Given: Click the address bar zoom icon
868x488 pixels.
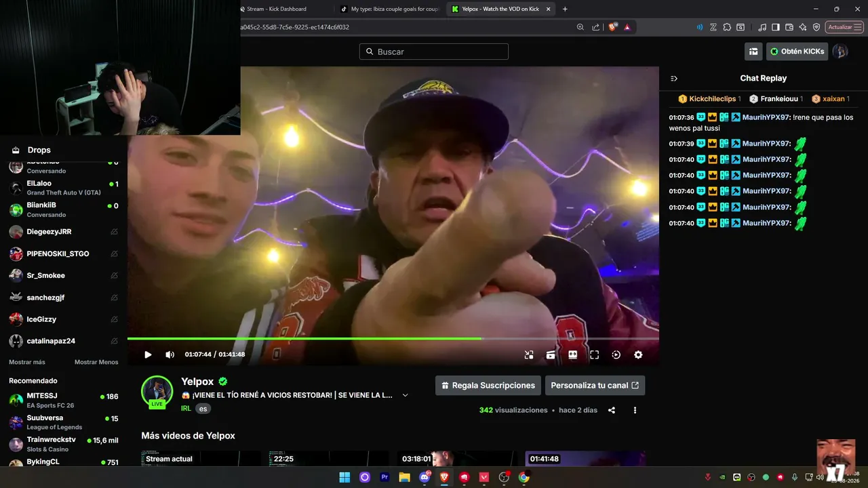Looking at the screenshot, I should click(x=580, y=27).
